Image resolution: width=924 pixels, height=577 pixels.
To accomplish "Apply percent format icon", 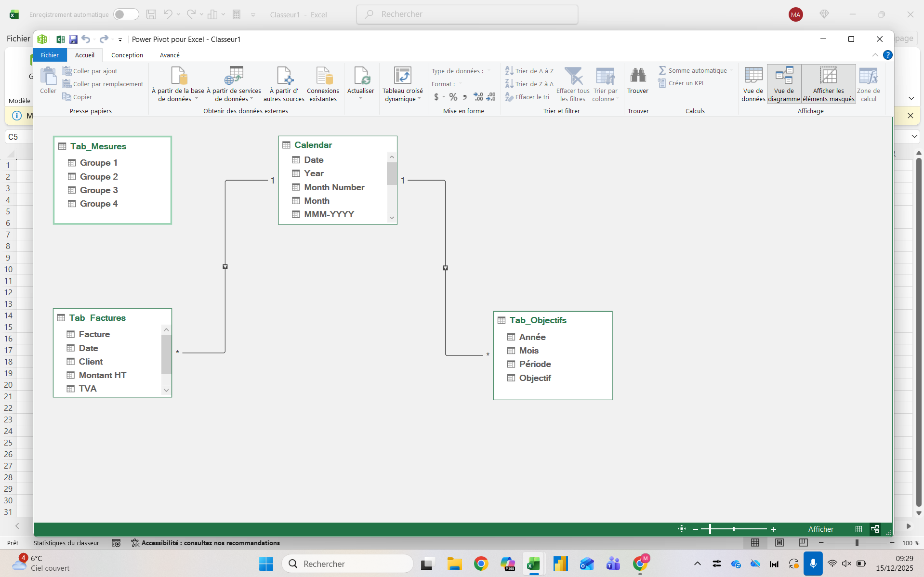I will pos(453,97).
